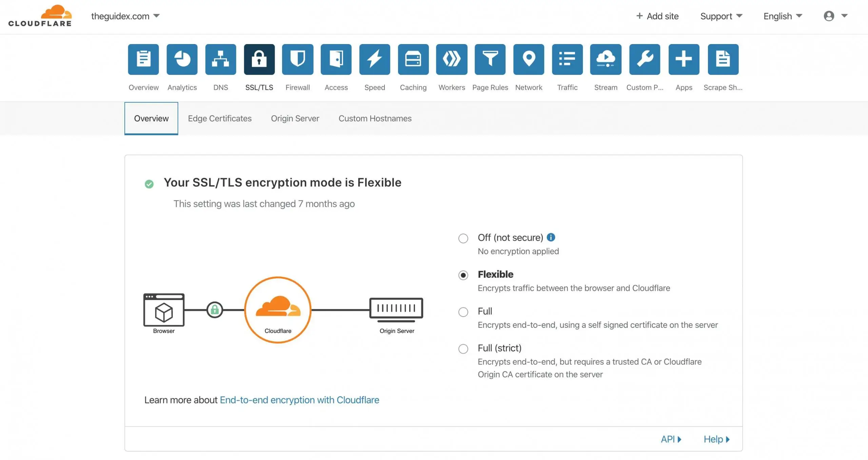The width and height of the screenshot is (868, 460).
Task: Open the Page Rules funnel icon
Action: 490,59
